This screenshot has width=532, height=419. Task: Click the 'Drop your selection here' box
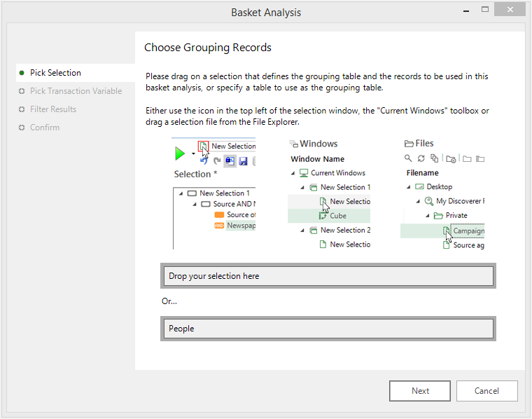[x=328, y=275]
